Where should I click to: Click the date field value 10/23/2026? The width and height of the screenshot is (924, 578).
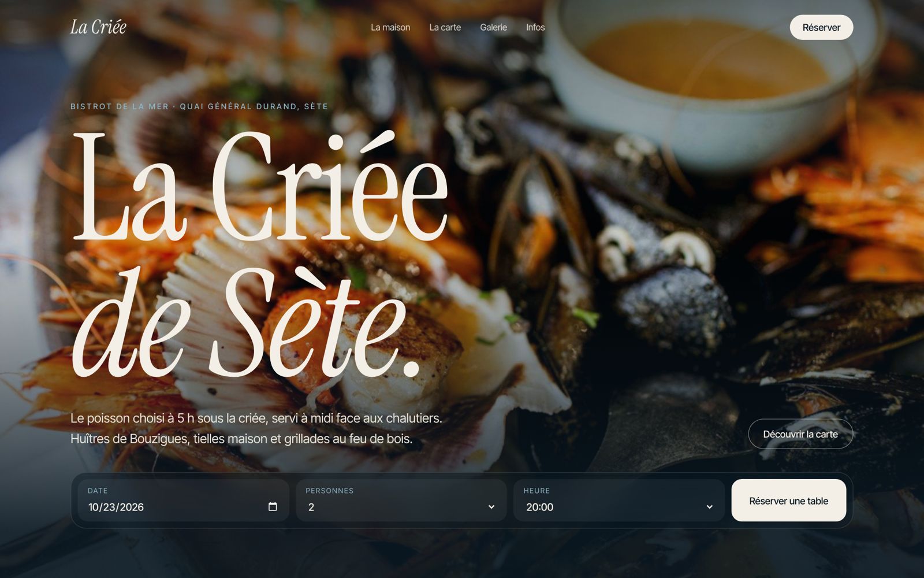(116, 507)
